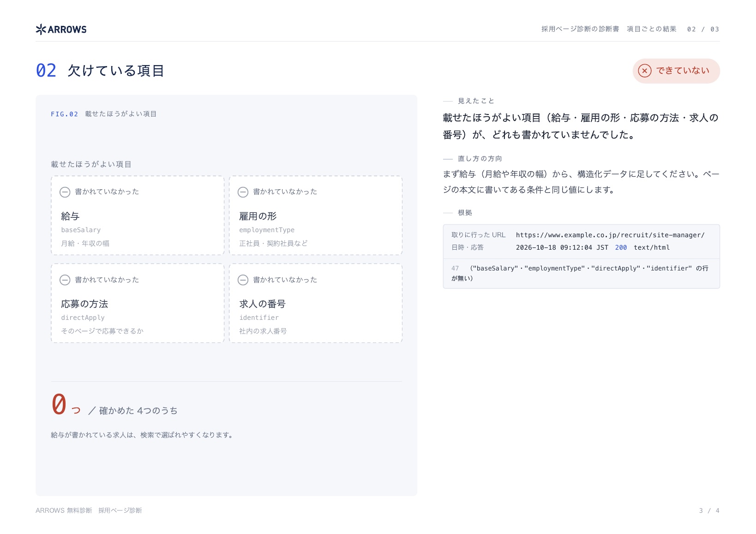Click the footer text ARROWS 無料診断

(x=64, y=510)
